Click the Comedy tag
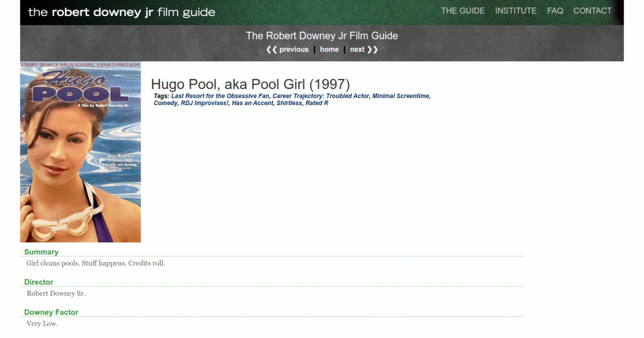 165,103
